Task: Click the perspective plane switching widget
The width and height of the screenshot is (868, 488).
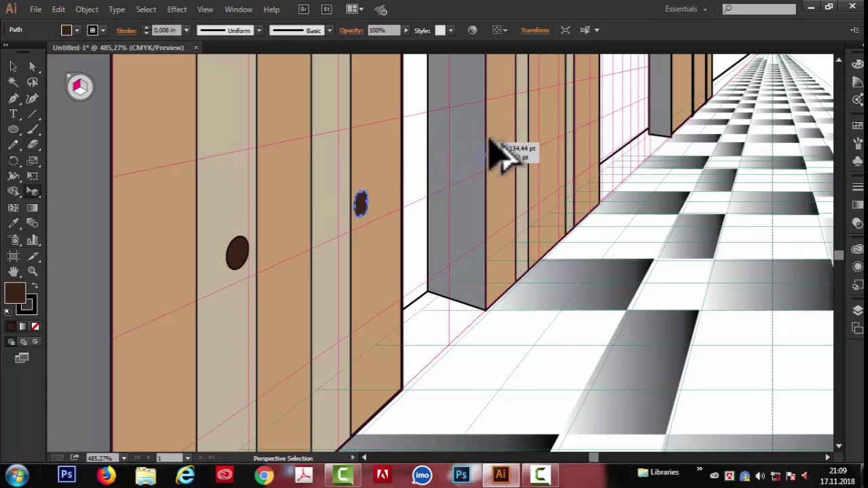Action: (80, 87)
